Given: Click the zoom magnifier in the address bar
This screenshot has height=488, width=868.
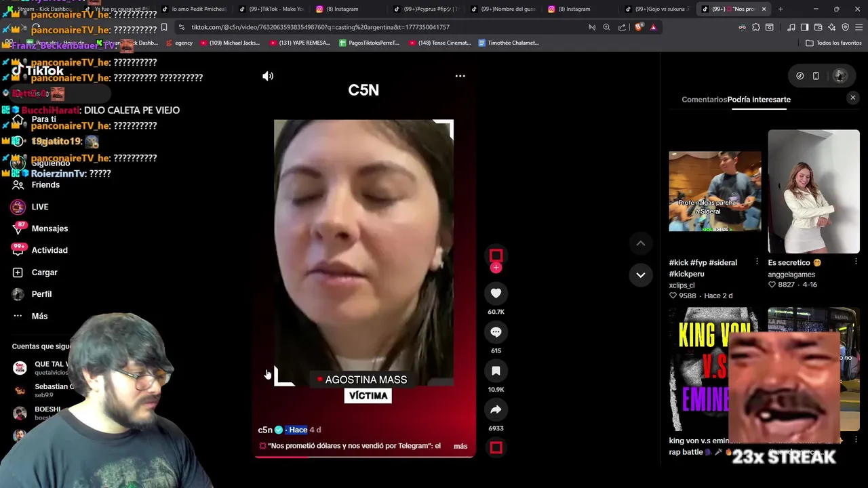Looking at the screenshot, I should tap(607, 27).
